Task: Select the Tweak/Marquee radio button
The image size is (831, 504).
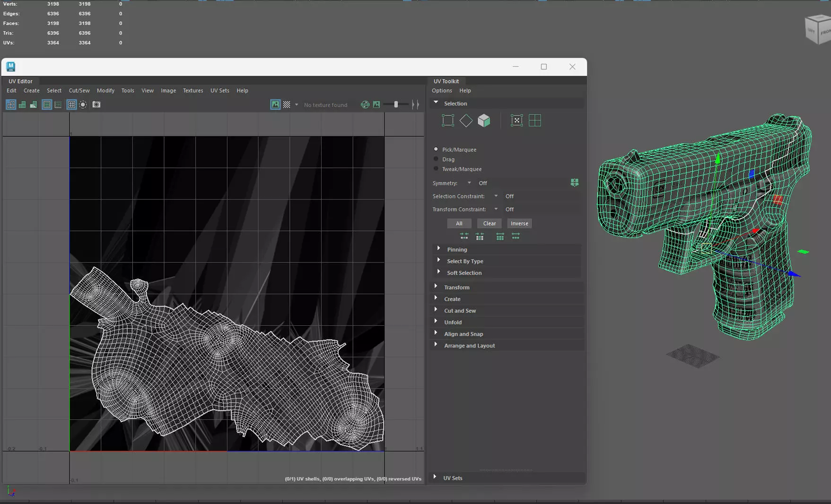Action: [436, 169]
